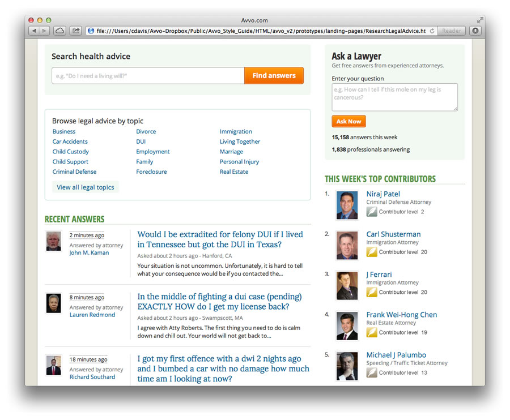
Task: Click the Ask Now button
Action: coord(348,122)
